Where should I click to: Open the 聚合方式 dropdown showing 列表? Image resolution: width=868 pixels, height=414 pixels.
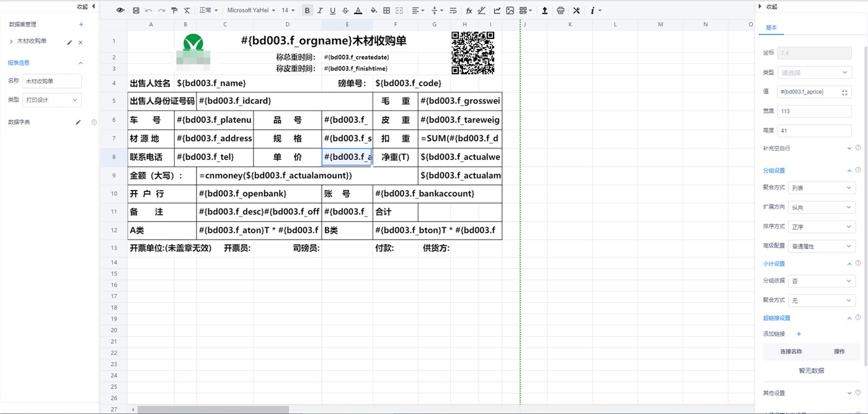821,187
